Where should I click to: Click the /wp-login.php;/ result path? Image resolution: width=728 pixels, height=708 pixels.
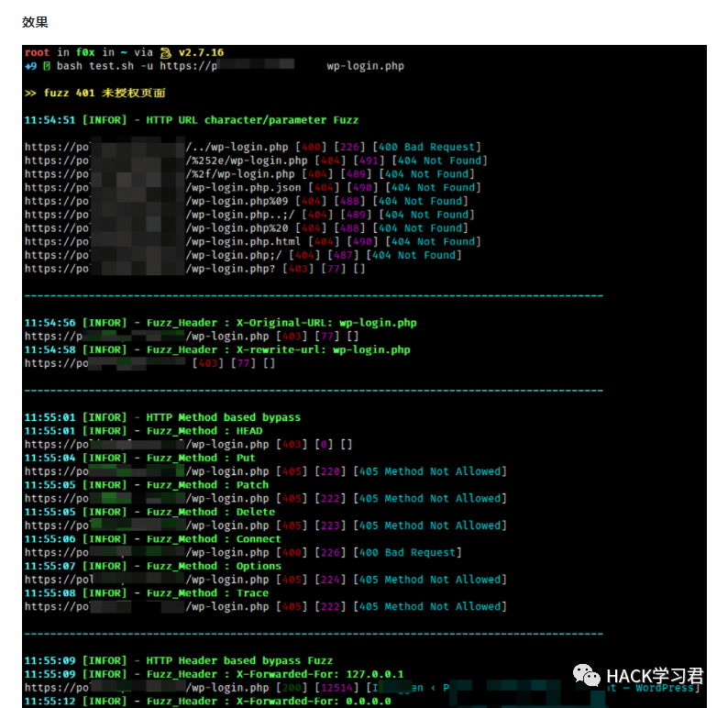[234, 254]
